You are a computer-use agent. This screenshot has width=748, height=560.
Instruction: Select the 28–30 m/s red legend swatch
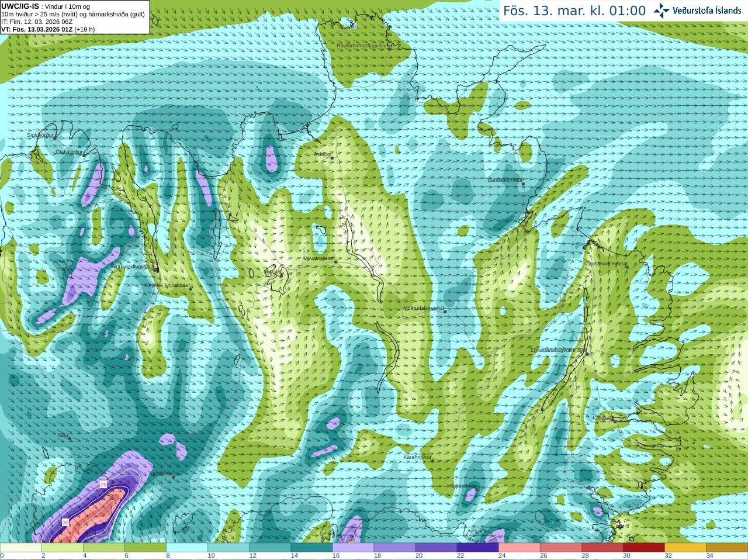coord(602,548)
